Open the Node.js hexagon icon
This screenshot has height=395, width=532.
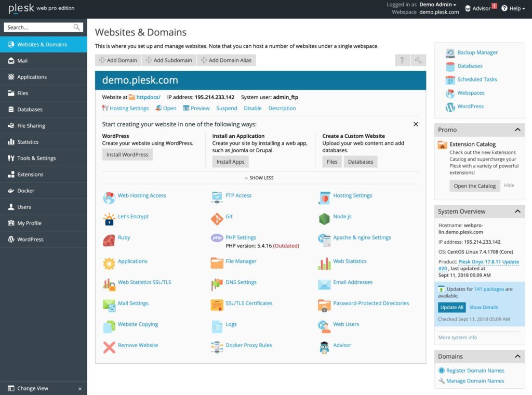click(324, 219)
